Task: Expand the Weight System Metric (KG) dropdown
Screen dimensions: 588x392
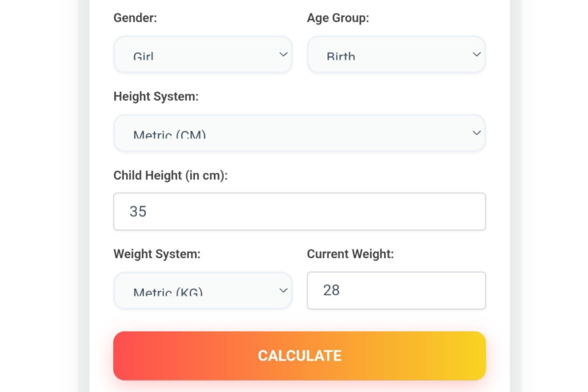Action: pyautogui.click(x=203, y=290)
